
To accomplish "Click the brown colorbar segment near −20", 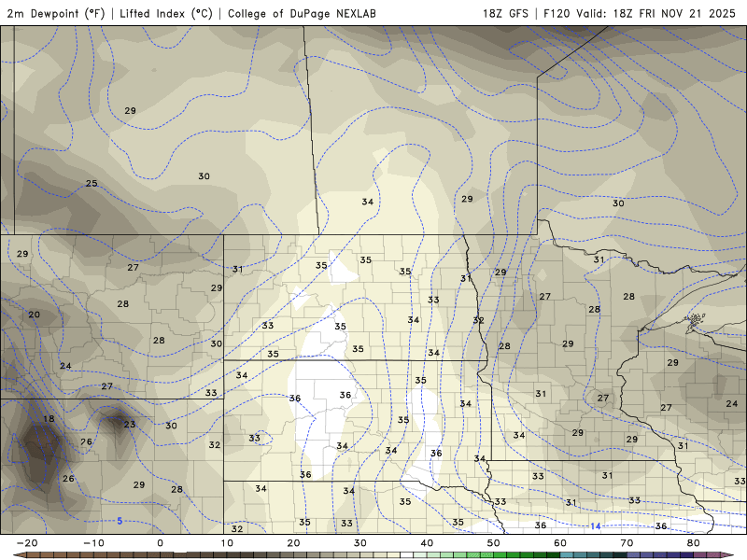I will coord(34,554).
